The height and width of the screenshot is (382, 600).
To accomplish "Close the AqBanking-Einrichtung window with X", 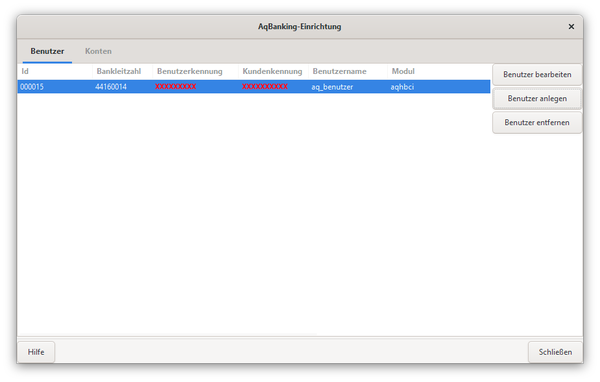I will tap(571, 26).
